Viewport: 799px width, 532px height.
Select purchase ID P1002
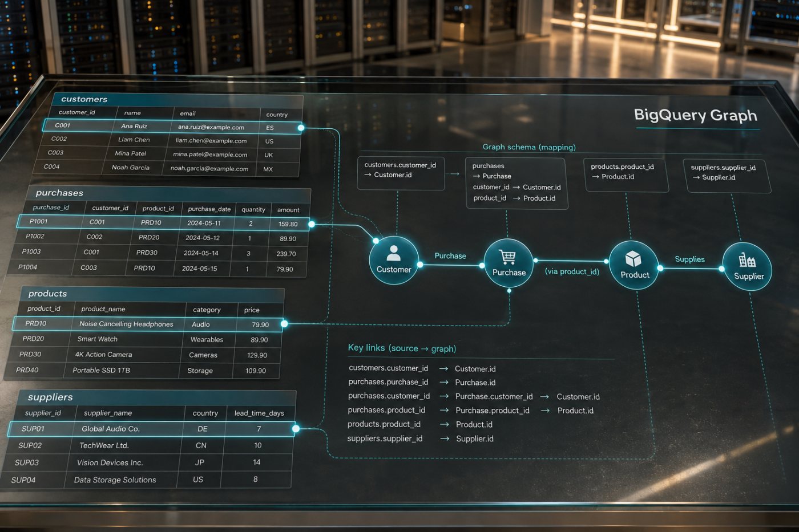point(35,236)
